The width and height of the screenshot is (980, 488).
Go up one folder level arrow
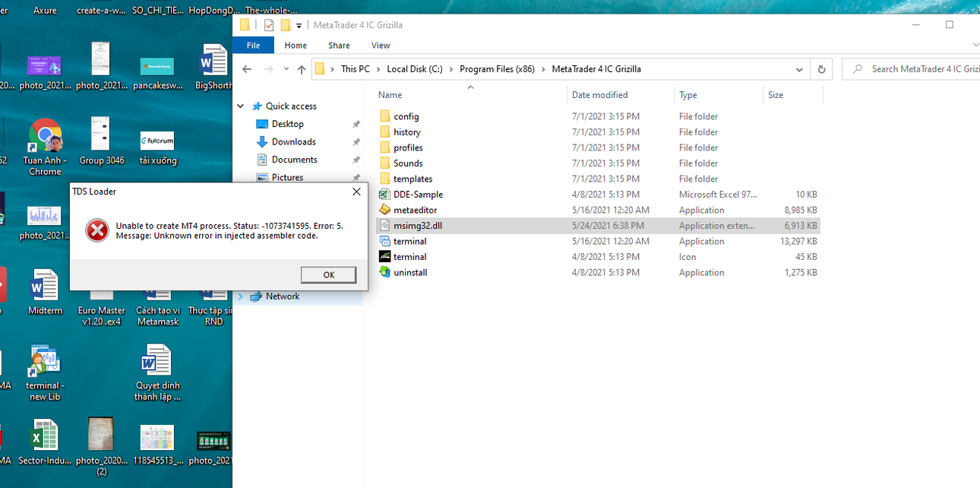click(x=302, y=69)
